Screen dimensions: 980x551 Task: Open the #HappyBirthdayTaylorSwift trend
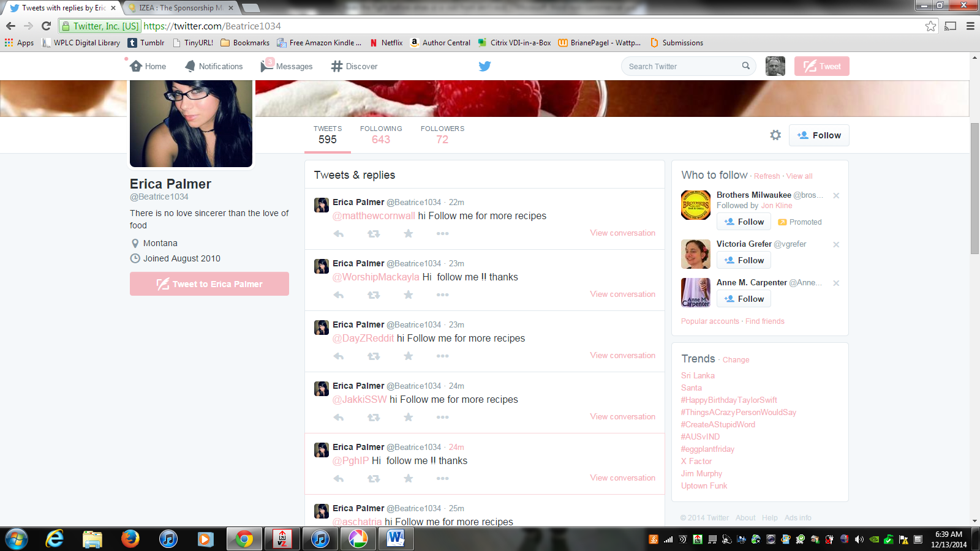(x=729, y=400)
